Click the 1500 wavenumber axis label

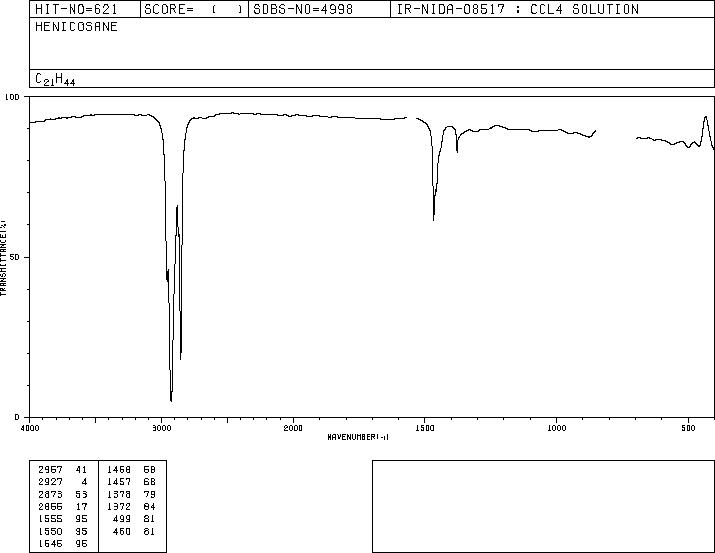tap(425, 428)
